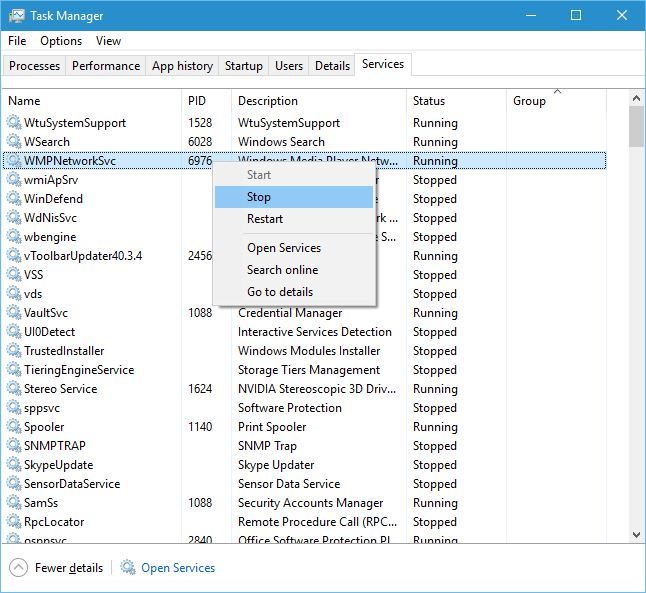Image resolution: width=646 pixels, height=593 pixels.
Task: Switch to the Users tab
Action: tap(289, 66)
